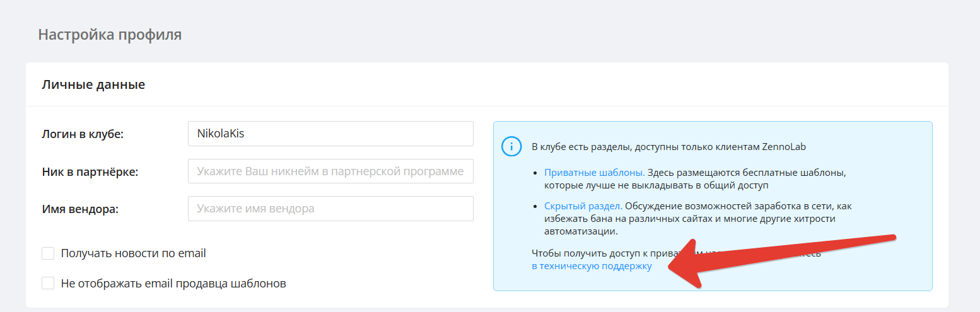Viewport: 980px width, 312px height.
Task: Click the Логин в клубе: label
Action: tap(83, 134)
